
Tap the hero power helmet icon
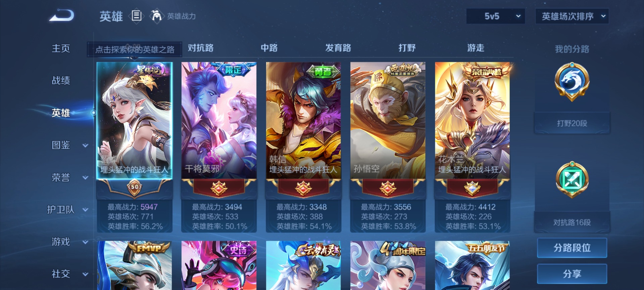(x=156, y=16)
